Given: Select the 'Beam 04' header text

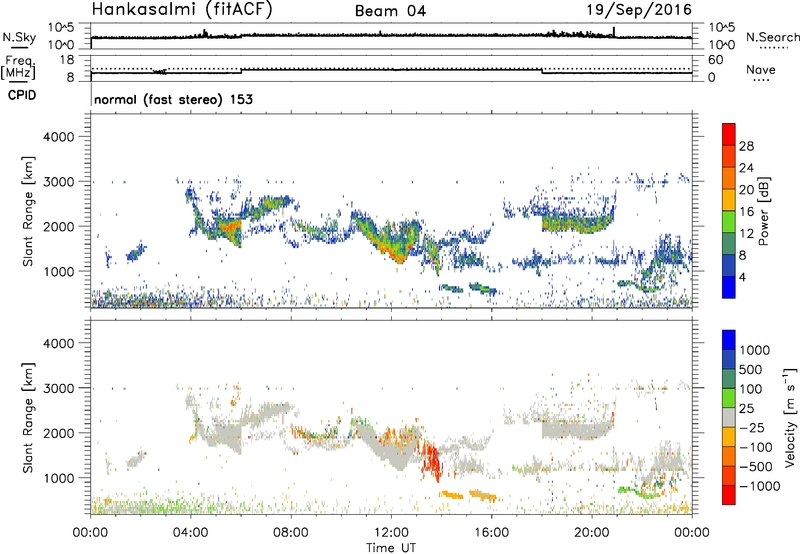Looking at the screenshot, I should [390, 11].
